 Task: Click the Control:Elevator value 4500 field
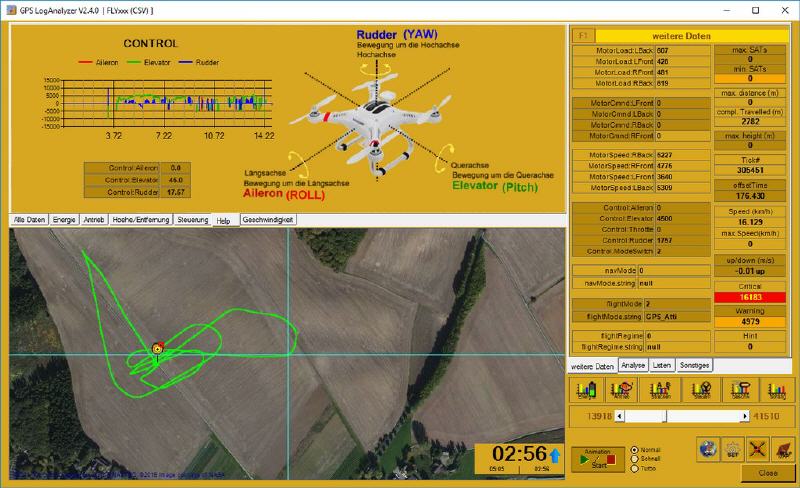682,218
